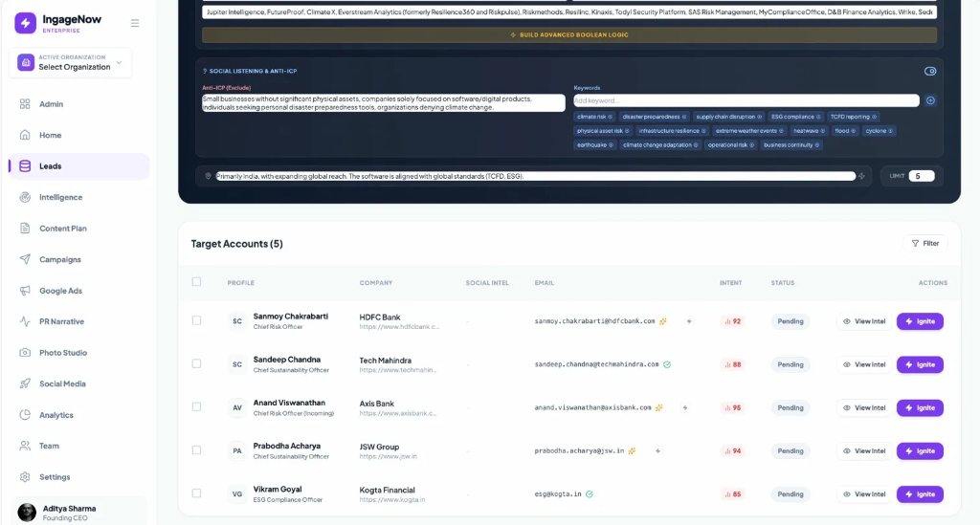
Task: Click View Intel for the HDFC Bank lead
Action: [x=863, y=321]
